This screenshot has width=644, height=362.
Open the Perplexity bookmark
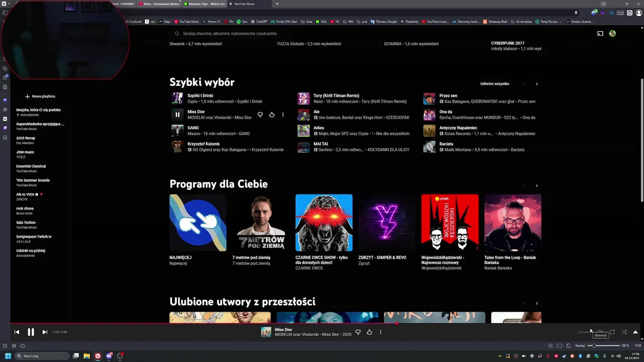(409, 22)
